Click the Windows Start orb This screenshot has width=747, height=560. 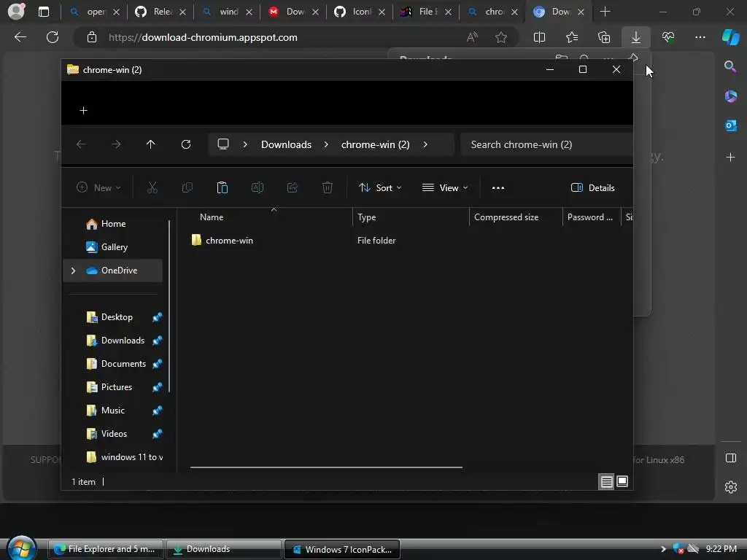click(x=21, y=548)
